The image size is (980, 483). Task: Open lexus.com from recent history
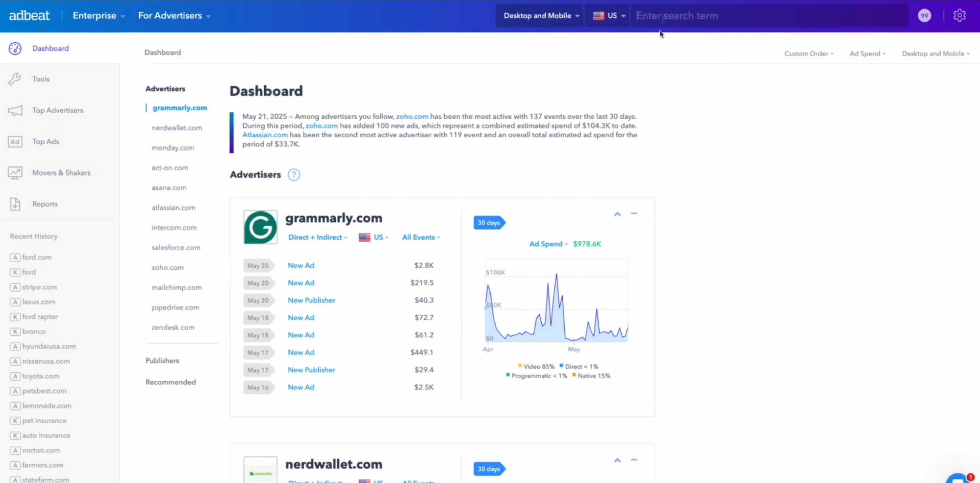(x=39, y=302)
